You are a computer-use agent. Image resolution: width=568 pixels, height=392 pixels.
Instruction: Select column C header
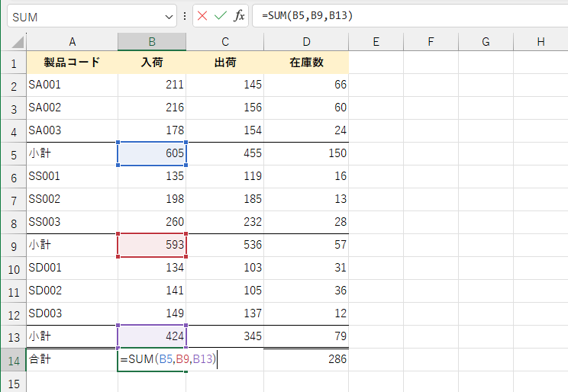click(x=225, y=42)
